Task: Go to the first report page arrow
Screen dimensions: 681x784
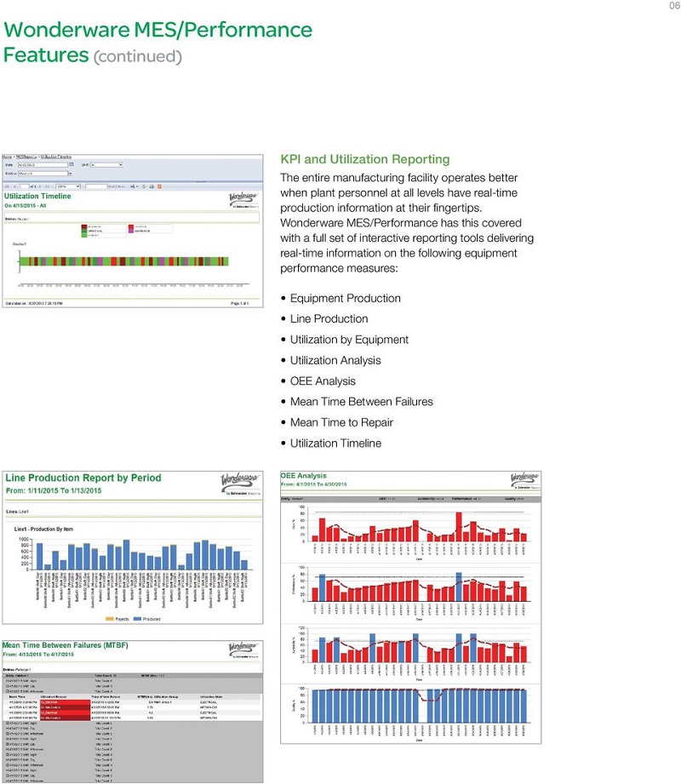Action: (7, 186)
